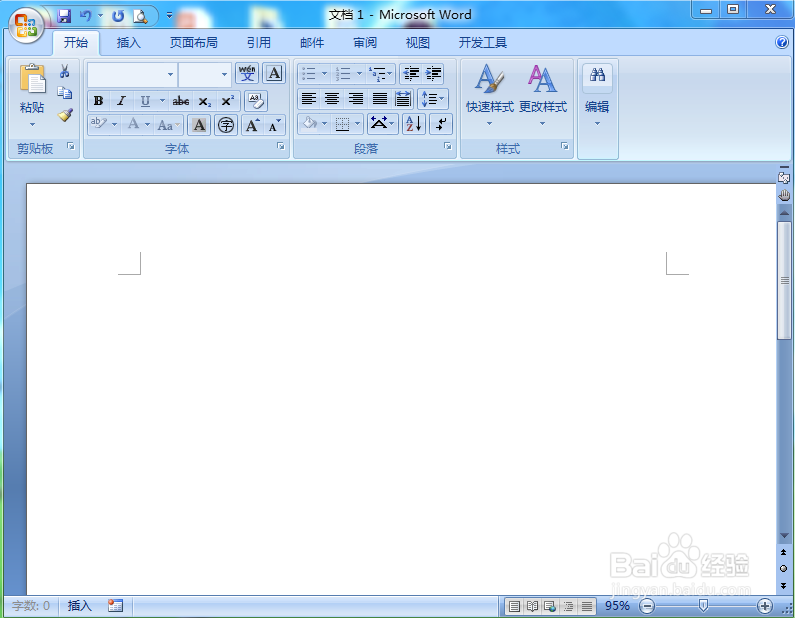
Task: Increase paragraph indent
Action: coord(433,74)
